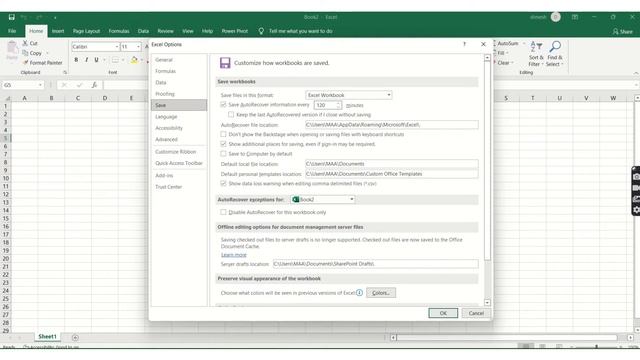Toggle Show additional places for saving
This screenshot has height=360, width=640.
point(223,144)
